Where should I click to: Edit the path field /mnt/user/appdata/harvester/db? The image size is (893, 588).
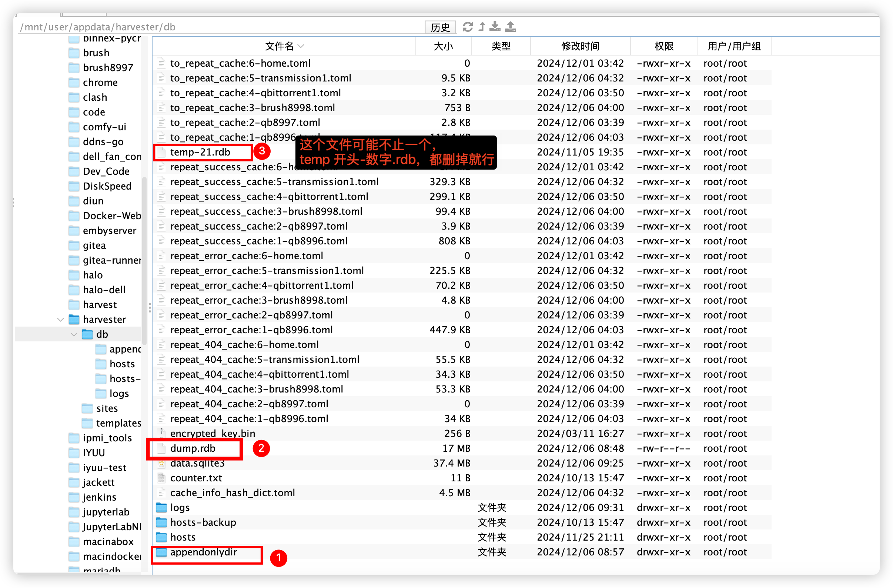tap(221, 27)
